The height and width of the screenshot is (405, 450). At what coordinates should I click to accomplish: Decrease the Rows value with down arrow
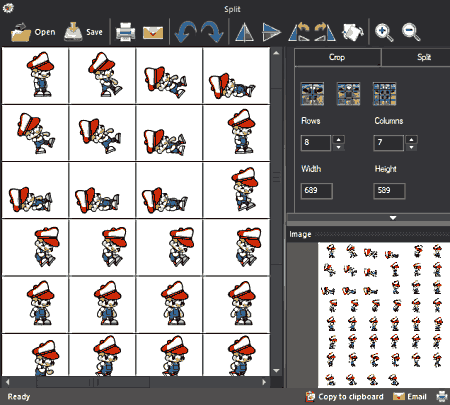339,147
